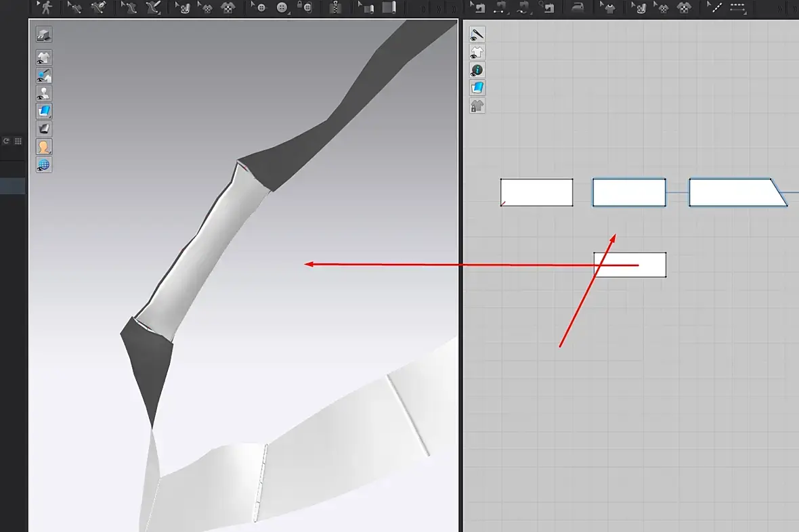The width and height of the screenshot is (799, 532).
Task: Select the Button tool in the 3D toolbar
Action: click(x=282, y=7)
